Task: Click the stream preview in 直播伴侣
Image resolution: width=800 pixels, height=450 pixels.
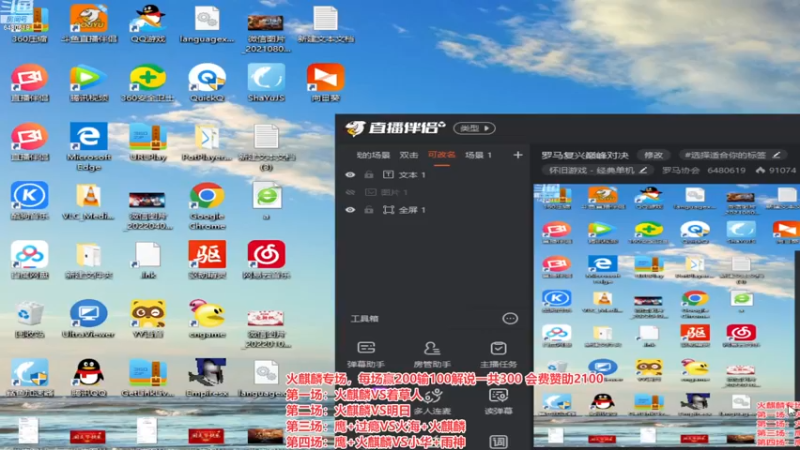Action: (x=666, y=316)
